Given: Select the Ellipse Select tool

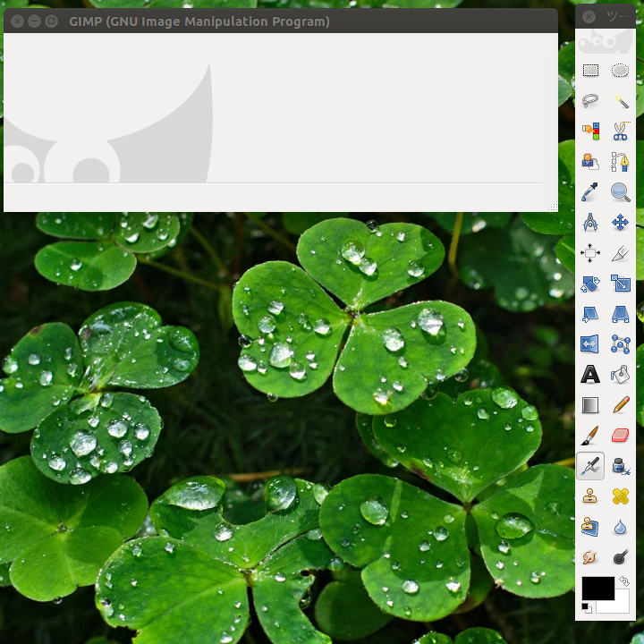Looking at the screenshot, I should [x=620, y=71].
